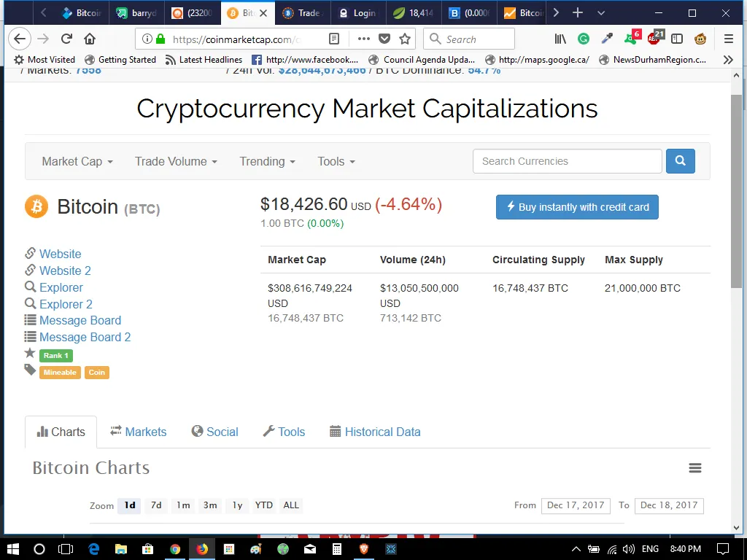Switch to the Social tab

[x=215, y=432]
